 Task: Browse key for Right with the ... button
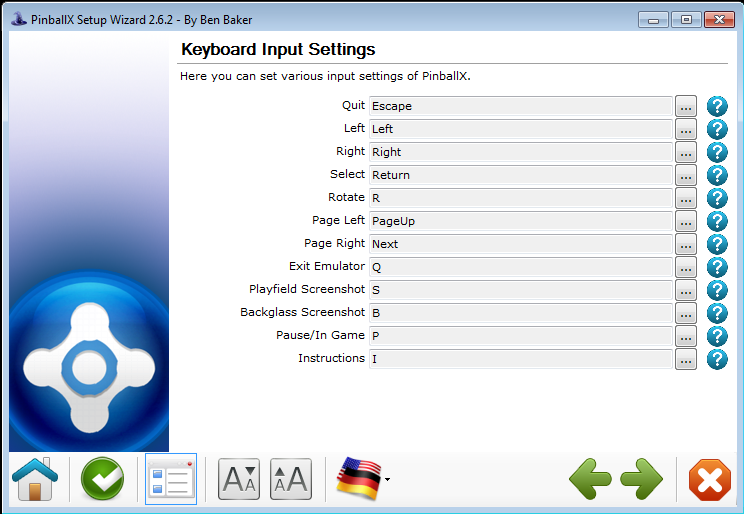click(x=686, y=152)
